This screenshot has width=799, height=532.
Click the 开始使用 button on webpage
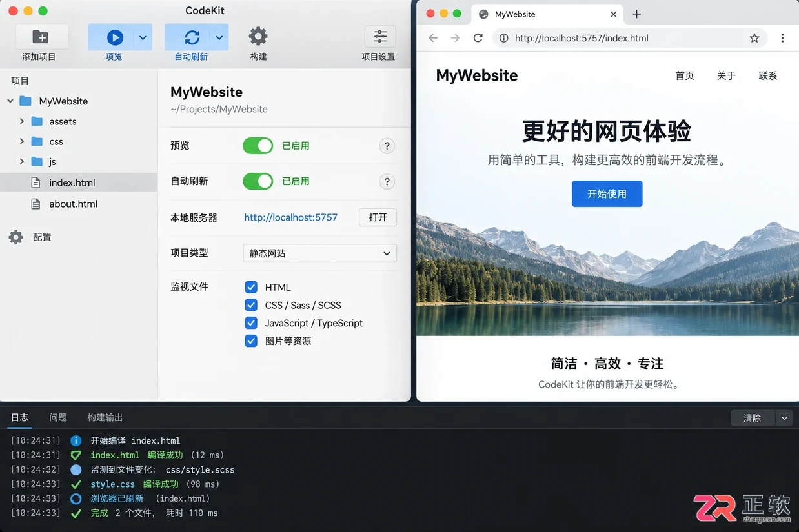[x=607, y=193]
